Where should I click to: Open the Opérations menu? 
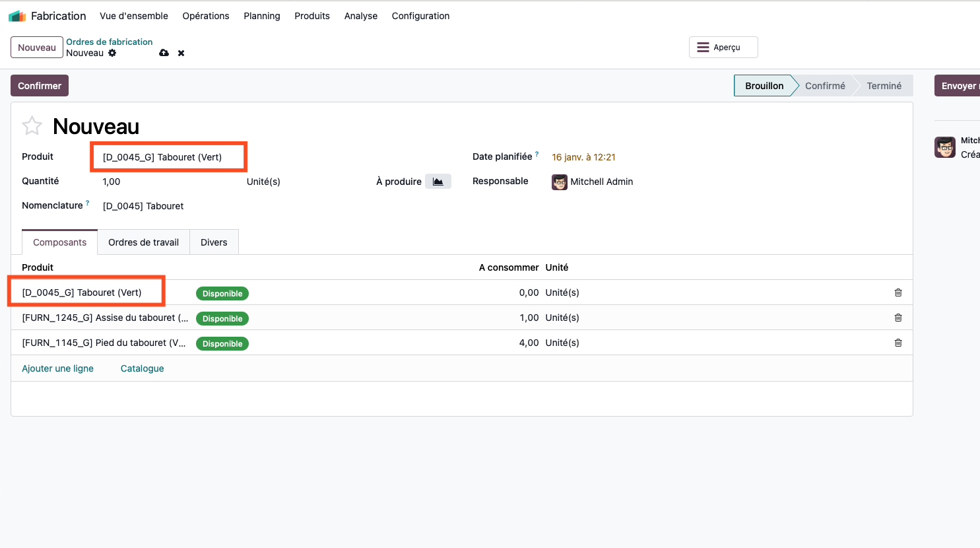[206, 16]
